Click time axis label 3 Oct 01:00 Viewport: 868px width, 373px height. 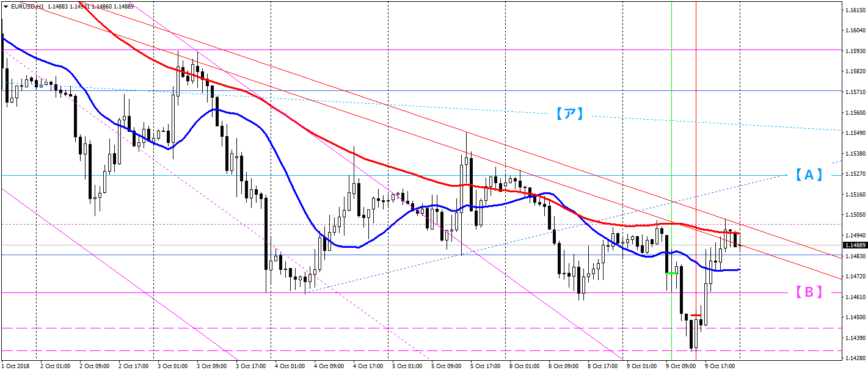coord(172,367)
